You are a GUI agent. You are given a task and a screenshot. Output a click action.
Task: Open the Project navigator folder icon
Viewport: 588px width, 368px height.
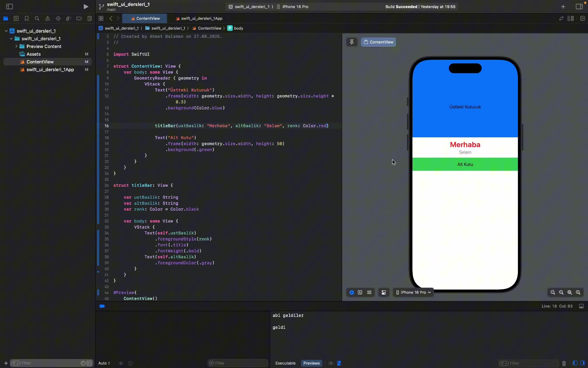click(5, 18)
